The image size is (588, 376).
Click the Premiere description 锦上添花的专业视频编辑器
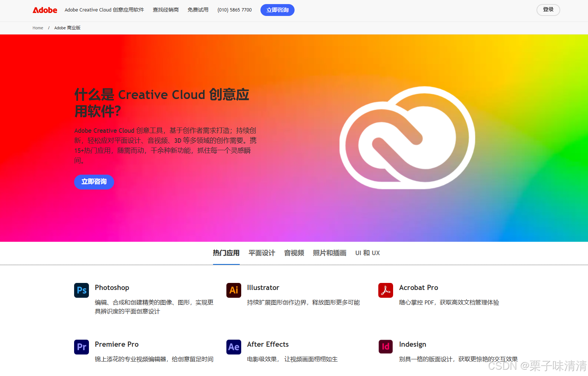coord(154,359)
